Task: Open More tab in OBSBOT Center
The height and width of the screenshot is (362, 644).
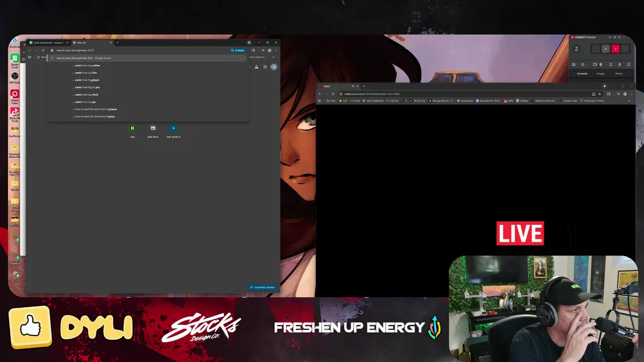Action: pos(619,73)
